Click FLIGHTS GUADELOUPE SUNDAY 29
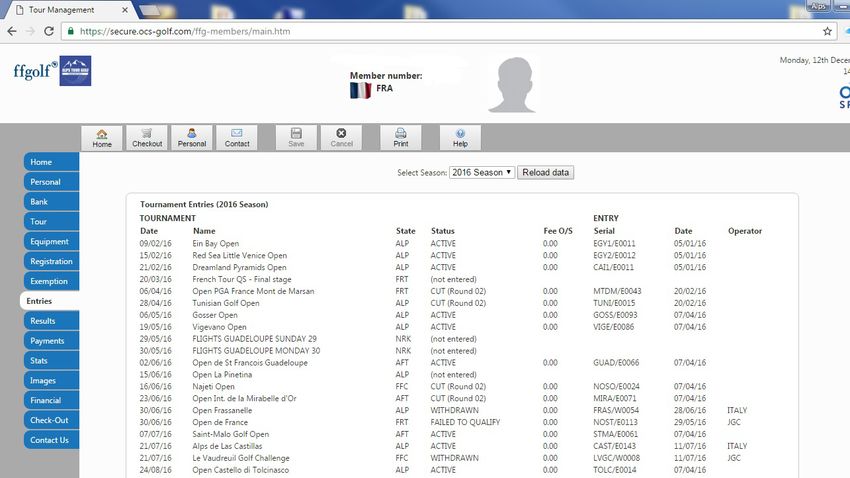Image resolution: width=850 pixels, height=478 pixels. (254, 339)
